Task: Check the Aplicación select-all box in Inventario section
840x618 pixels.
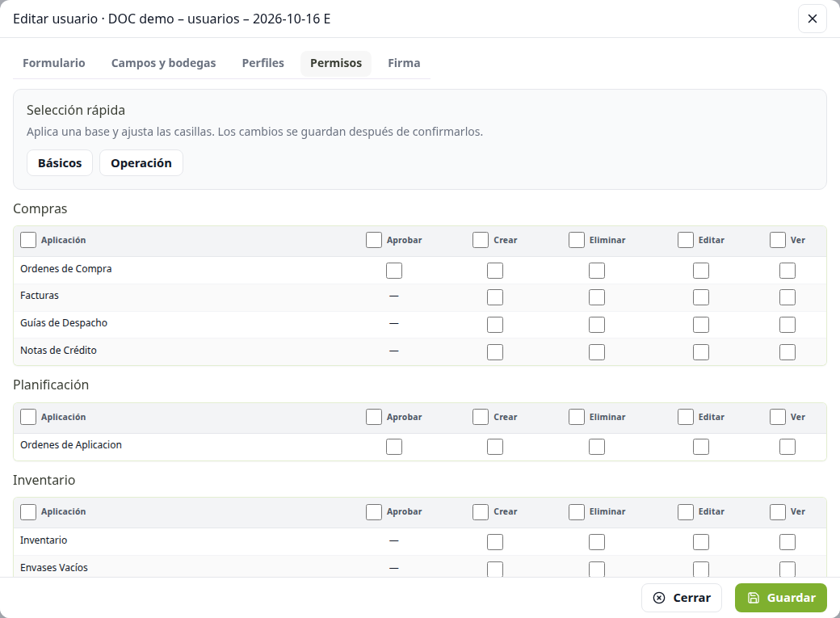Action: tap(27, 512)
